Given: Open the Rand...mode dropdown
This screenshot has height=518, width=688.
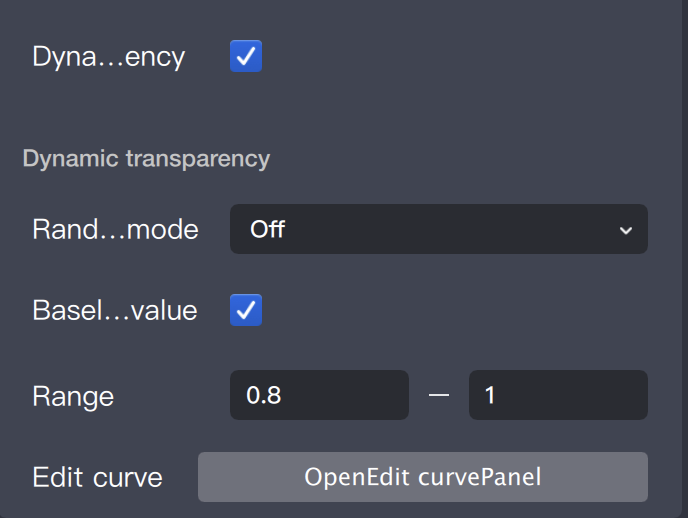Looking at the screenshot, I should tap(438, 229).
